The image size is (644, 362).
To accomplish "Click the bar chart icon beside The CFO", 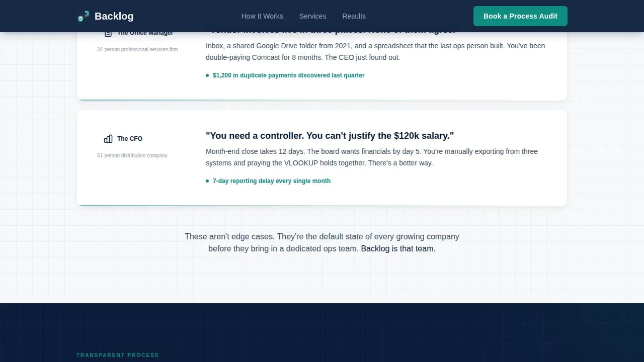I will 108,139.
